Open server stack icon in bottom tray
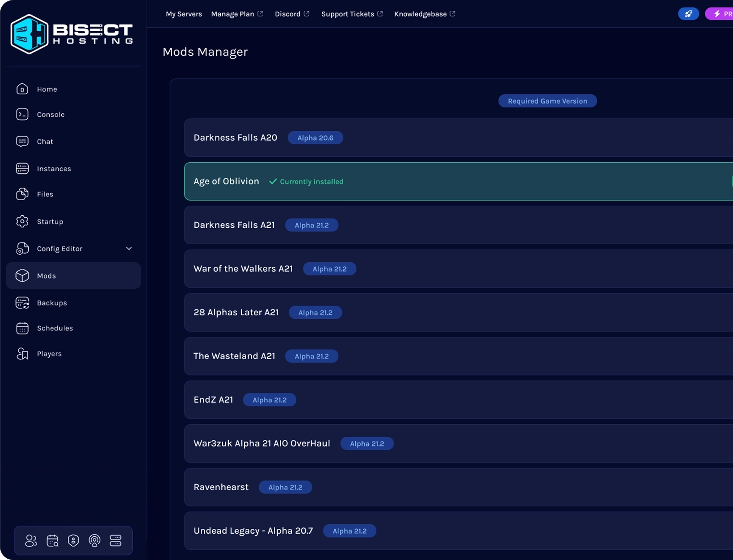 point(115,541)
